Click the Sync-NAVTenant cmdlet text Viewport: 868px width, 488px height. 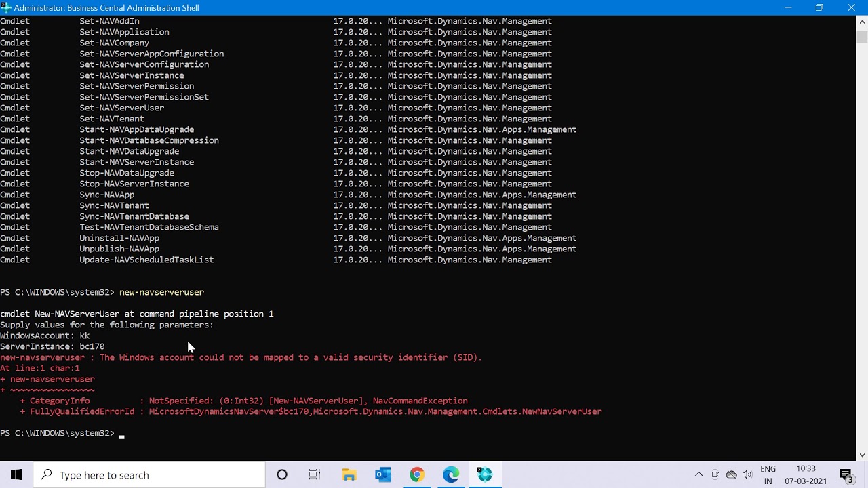pos(114,205)
